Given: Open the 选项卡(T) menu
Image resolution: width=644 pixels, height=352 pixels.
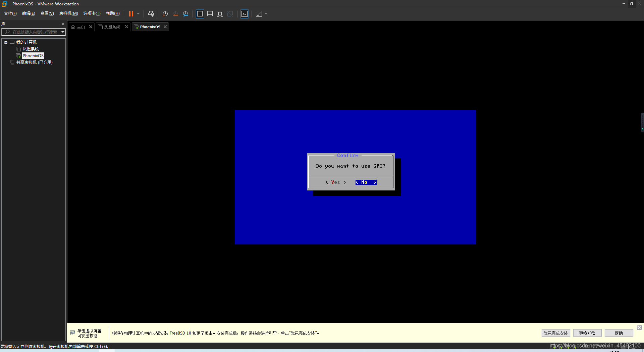Looking at the screenshot, I should (92, 13).
